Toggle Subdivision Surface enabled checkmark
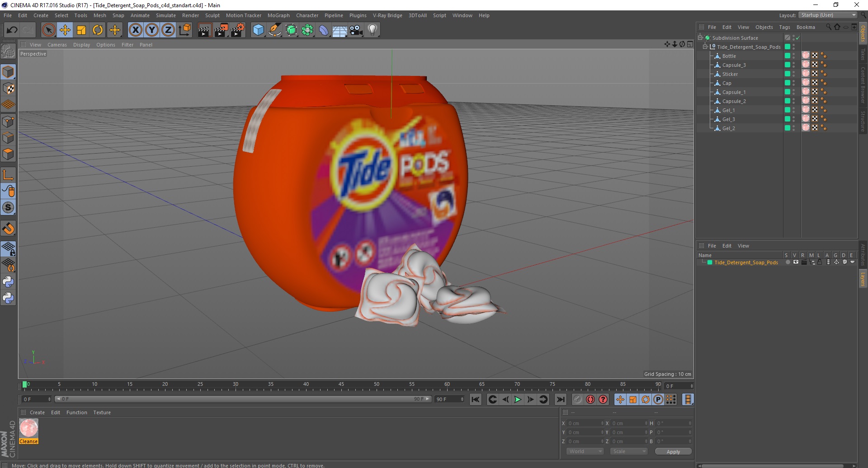This screenshot has height=468, width=868. tap(798, 38)
